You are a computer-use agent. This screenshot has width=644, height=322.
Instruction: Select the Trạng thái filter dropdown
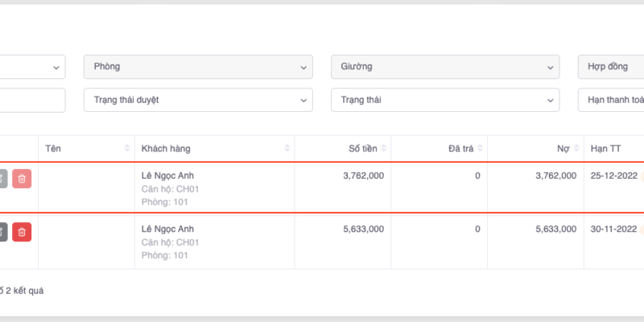(x=445, y=101)
